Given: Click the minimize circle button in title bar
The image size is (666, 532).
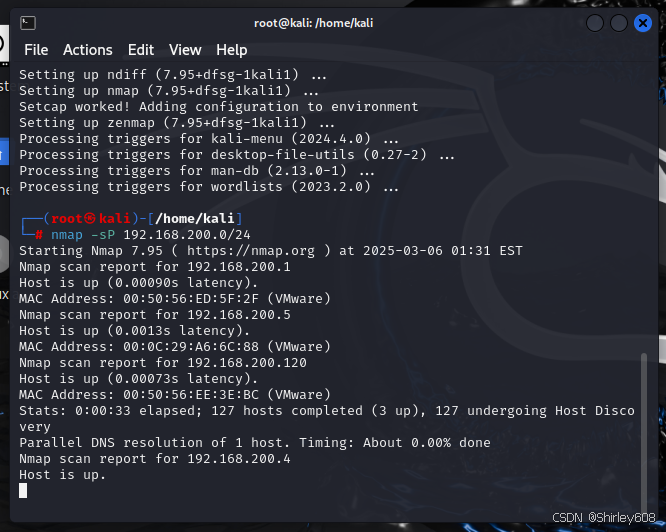Looking at the screenshot, I should [595, 23].
